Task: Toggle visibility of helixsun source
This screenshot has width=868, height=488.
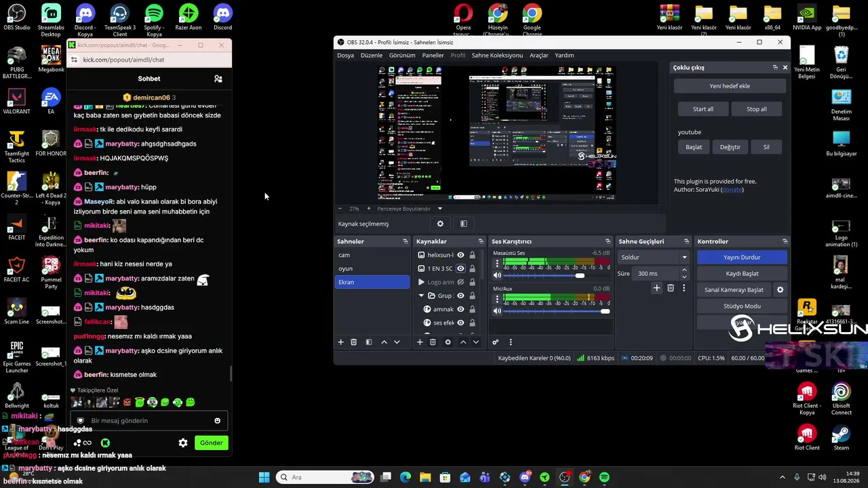Action: point(460,255)
